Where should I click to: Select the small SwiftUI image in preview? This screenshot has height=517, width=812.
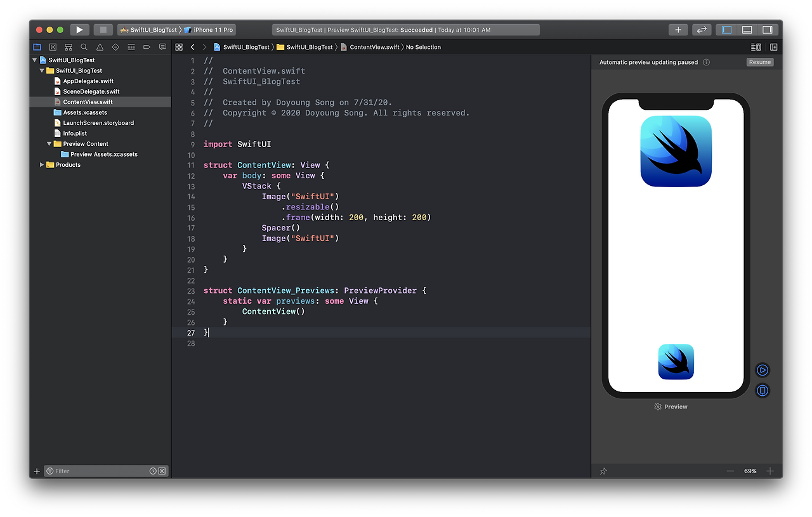(x=676, y=362)
